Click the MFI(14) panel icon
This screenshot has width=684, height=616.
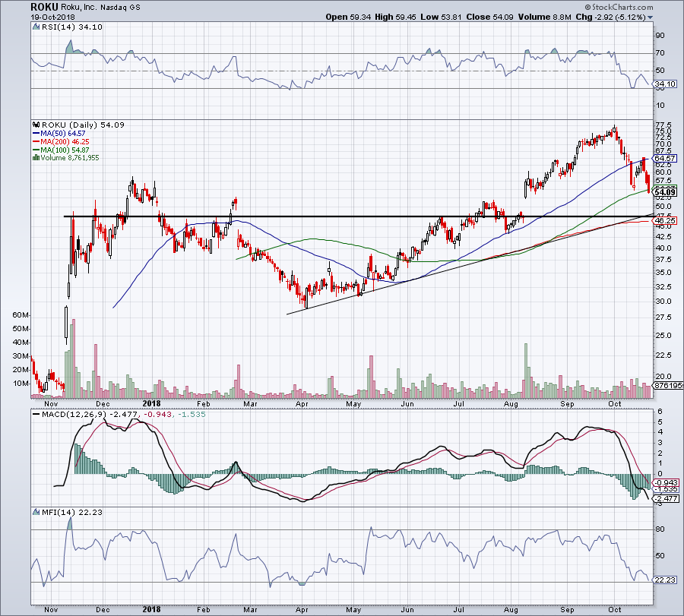tap(36, 512)
